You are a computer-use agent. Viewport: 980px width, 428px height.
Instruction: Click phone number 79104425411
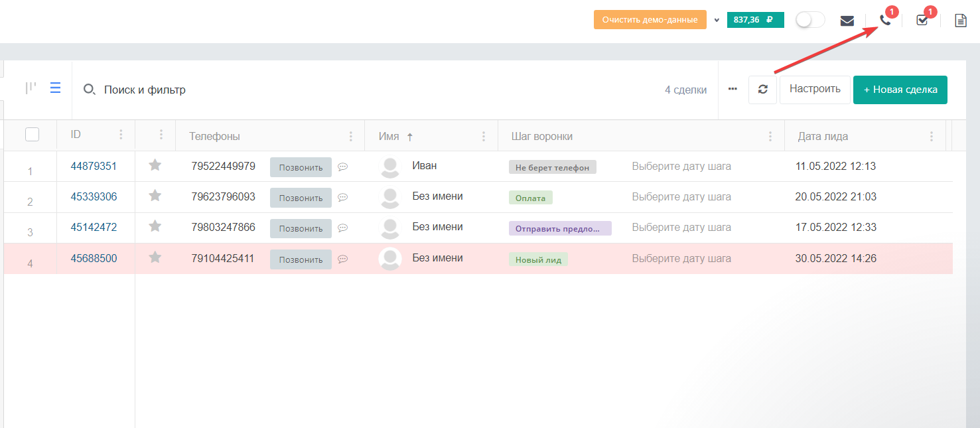223,258
